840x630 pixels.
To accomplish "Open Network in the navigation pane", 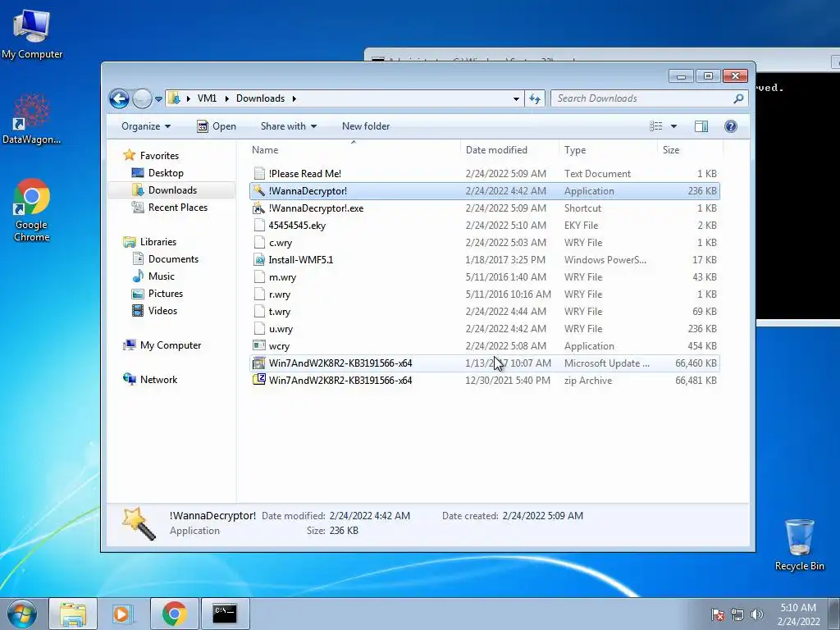I will coord(158,379).
